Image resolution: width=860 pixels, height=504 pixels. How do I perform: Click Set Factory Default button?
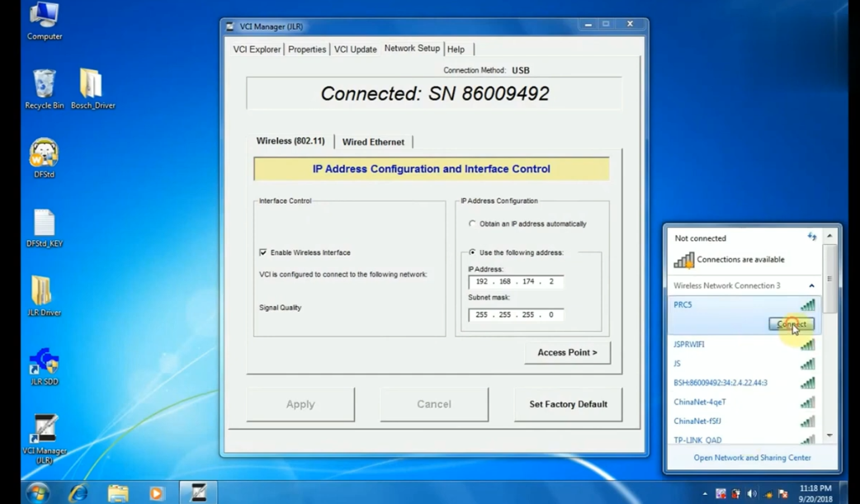click(x=568, y=404)
